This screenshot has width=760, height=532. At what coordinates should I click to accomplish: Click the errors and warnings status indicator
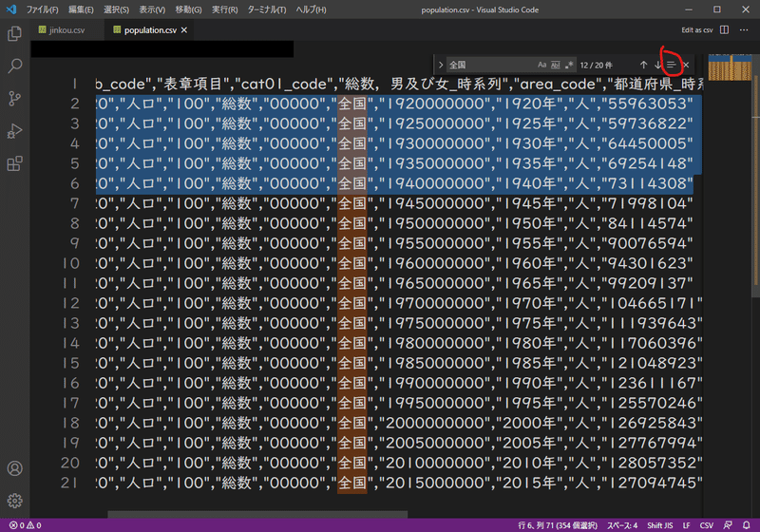pos(26,525)
